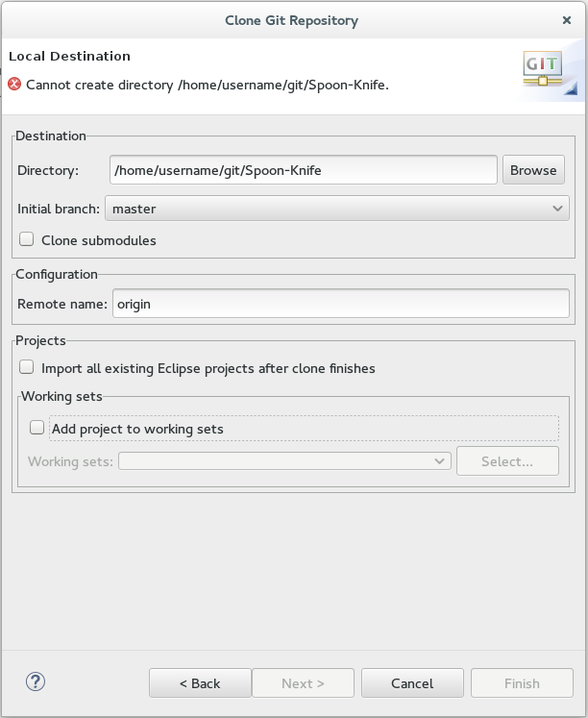Cancel the clone wizard
This screenshot has width=588, height=718.
click(x=412, y=683)
